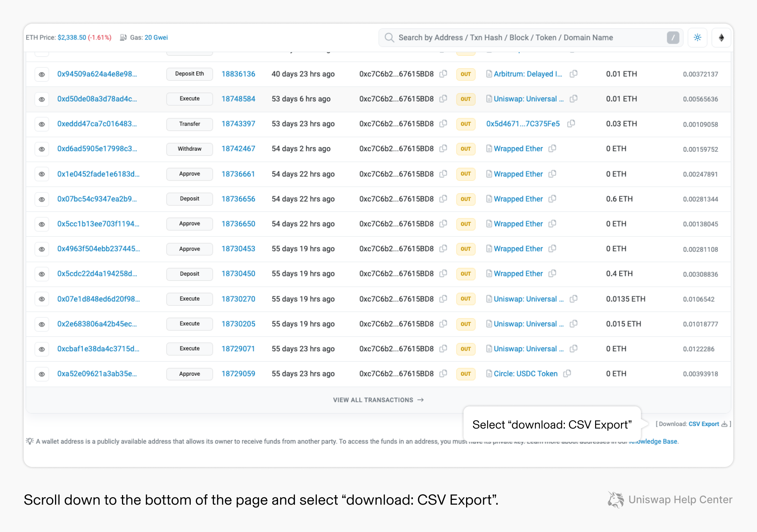Open the Arbitrum: Delayed Inbox address
This screenshot has height=532, width=757.
coord(528,74)
